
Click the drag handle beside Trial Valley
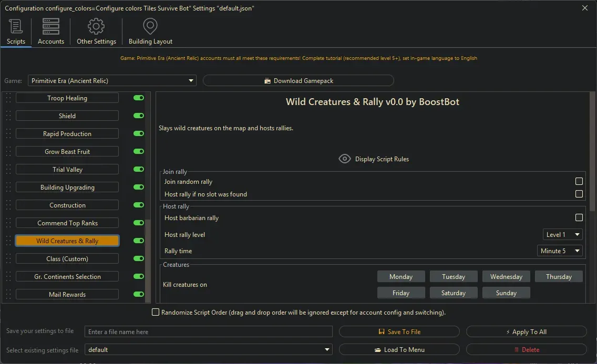click(x=8, y=170)
